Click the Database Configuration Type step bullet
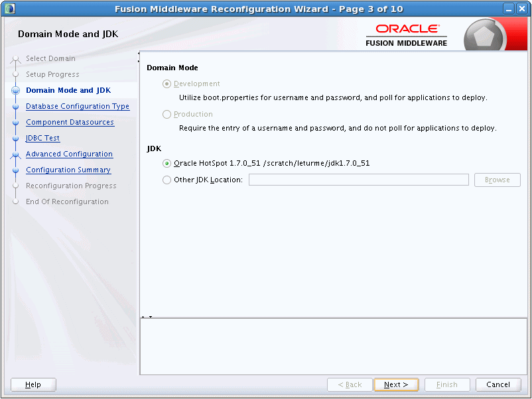Screen dimensions: 532x399 click(x=15, y=107)
